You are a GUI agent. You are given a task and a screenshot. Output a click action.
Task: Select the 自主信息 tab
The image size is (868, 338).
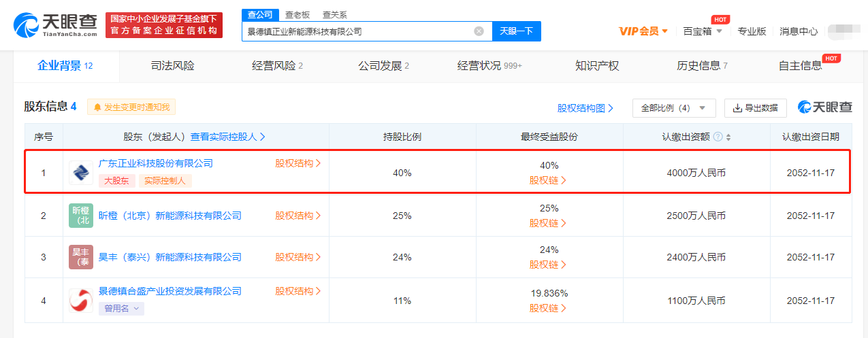[x=801, y=66]
